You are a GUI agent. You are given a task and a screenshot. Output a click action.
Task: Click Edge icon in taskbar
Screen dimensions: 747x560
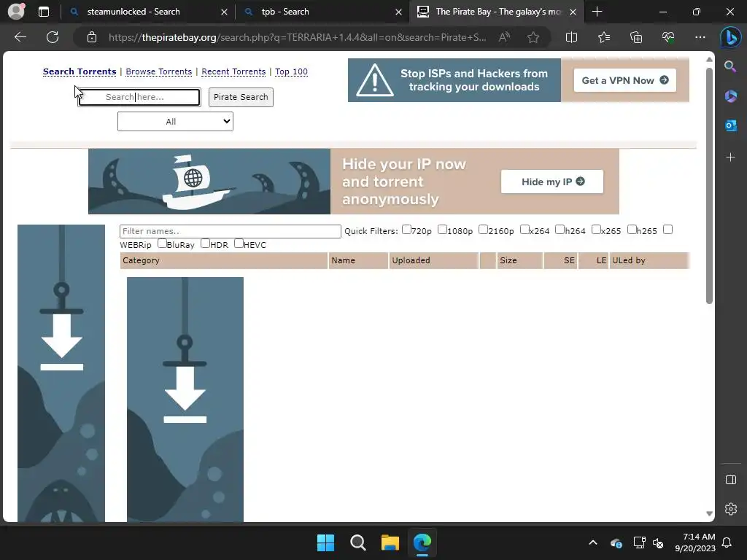coord(422,542)
